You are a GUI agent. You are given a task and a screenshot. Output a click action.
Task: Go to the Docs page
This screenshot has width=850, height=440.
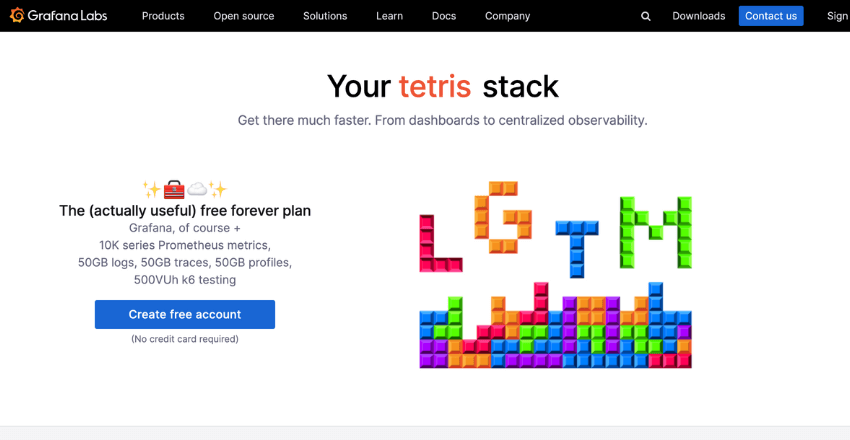coord(444,16)
